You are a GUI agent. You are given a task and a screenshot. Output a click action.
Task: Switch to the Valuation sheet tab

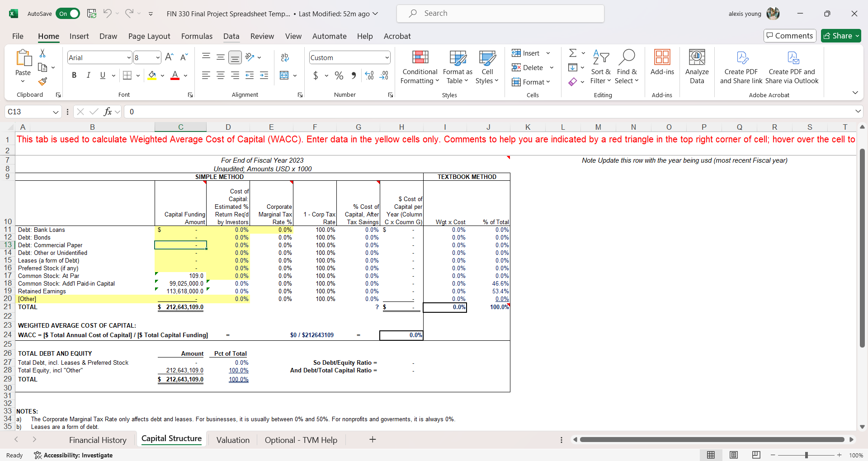(x=233, y=439)
